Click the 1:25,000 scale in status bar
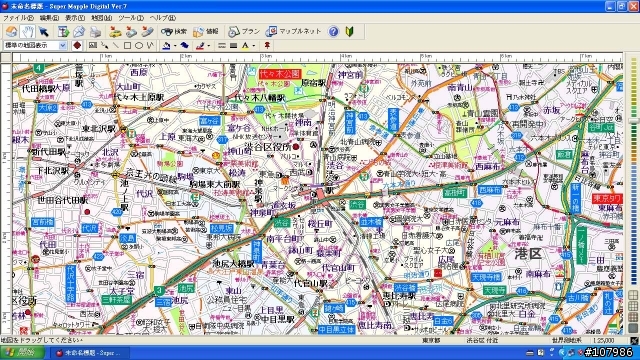Screen dimensions: 640x360 [x=604, y=340]
